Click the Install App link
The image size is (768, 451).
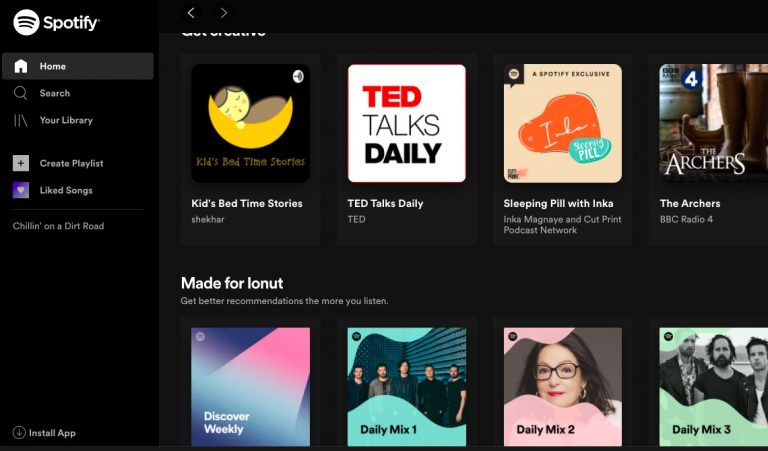click(x=52, y=433)
